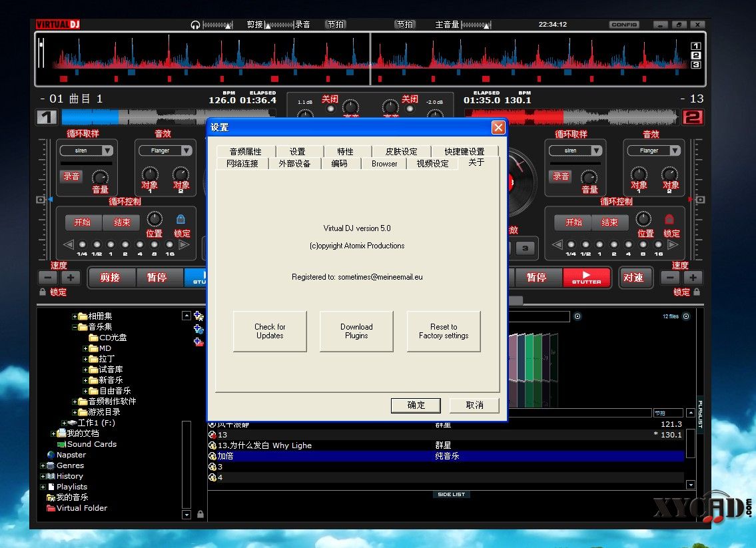Switch to the 皮肤设定 tab
Viewport: 756px width, 548px height.
tap(401, 151)
